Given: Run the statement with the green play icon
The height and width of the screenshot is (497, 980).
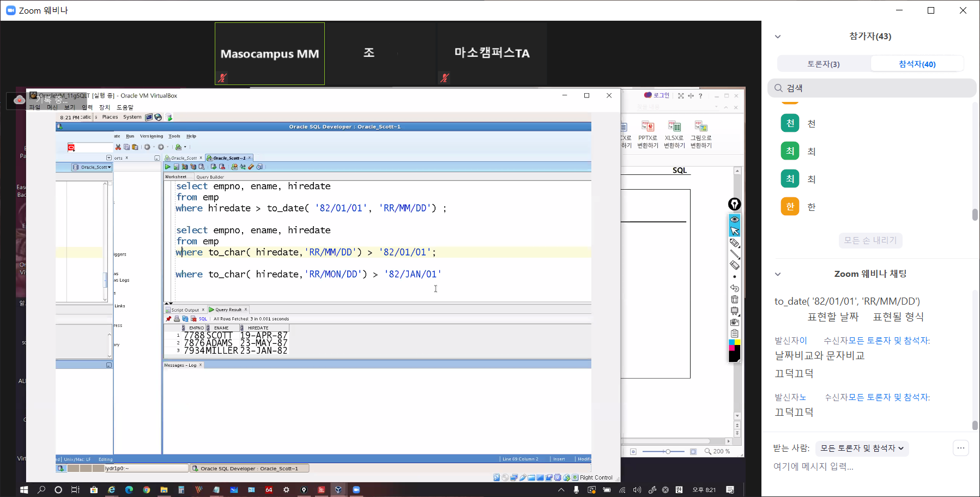Looking at the screenshot, I should coord(168,167).
